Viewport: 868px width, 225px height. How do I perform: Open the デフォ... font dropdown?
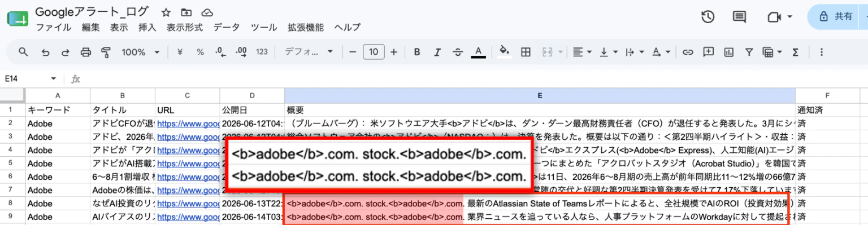[309, 52]
